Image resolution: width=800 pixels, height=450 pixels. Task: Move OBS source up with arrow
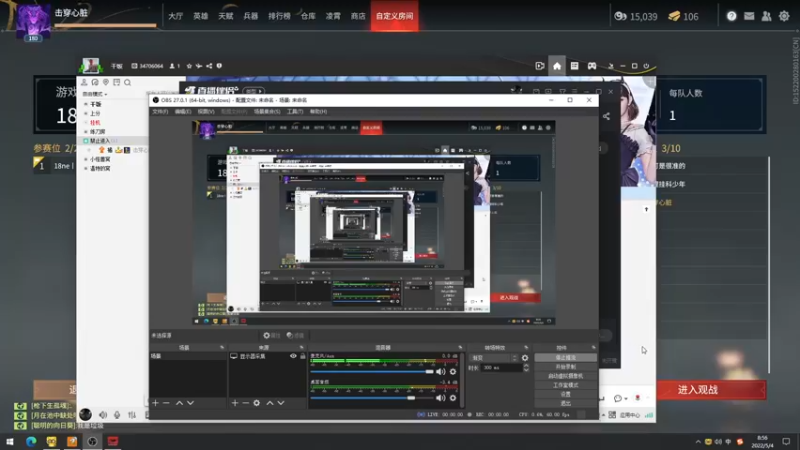pyautogui.click(x=269, y=403)
